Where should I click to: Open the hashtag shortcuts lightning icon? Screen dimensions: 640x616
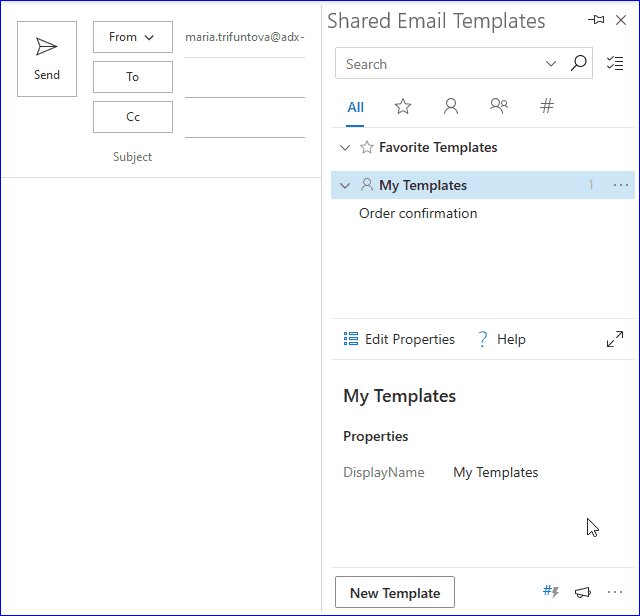[x=551, y=591]
